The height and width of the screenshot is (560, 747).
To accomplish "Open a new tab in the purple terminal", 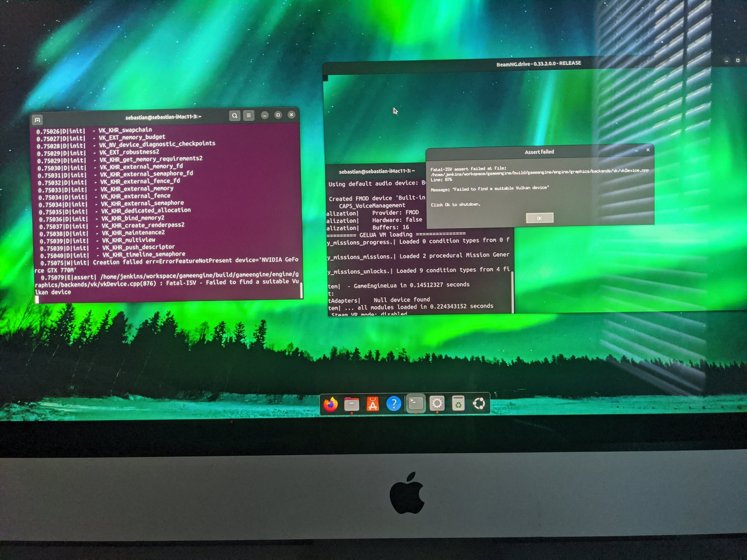I will tap(38, 120).
